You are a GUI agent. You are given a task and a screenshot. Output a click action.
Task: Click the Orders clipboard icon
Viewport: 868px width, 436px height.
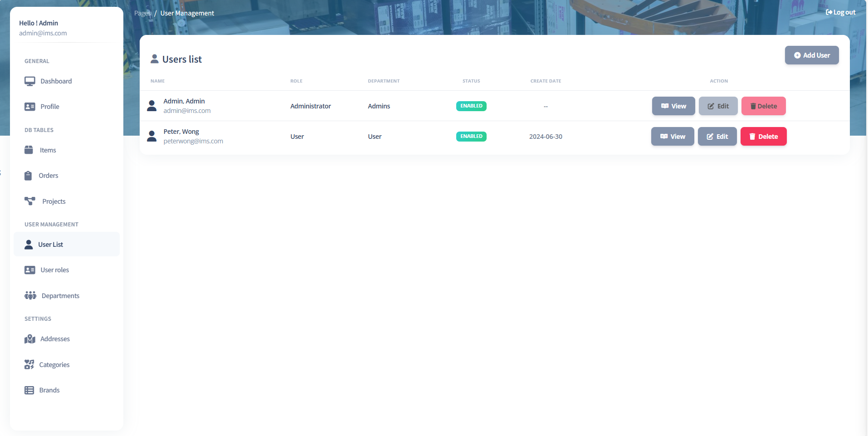[28, 176]
